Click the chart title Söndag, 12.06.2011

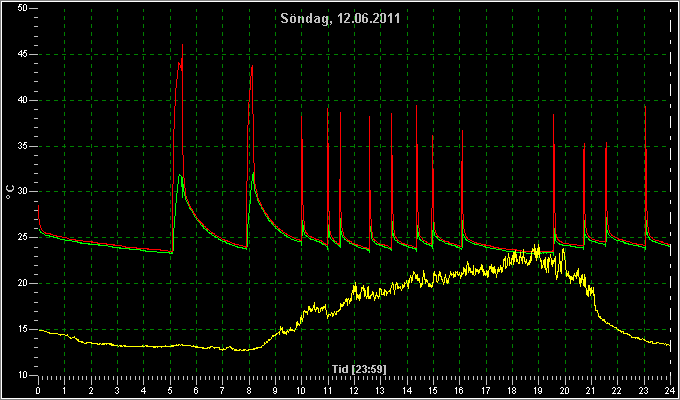pyautogui.click(x=340, y=19)
